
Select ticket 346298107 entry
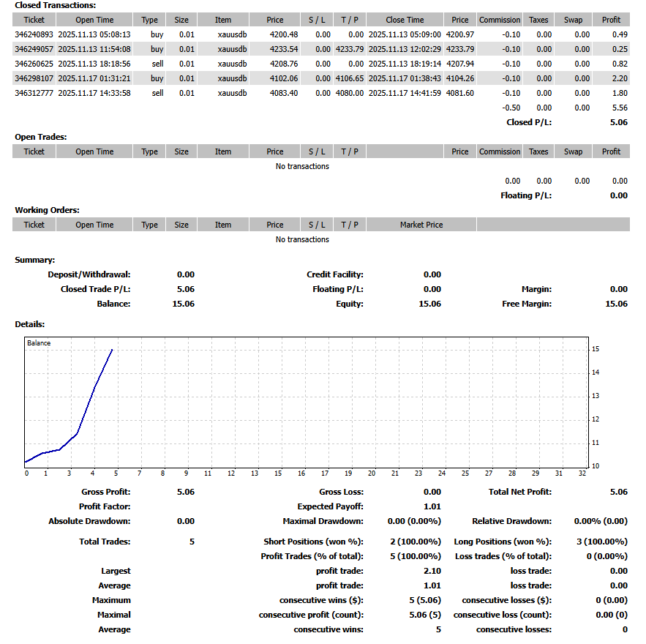click(x=34, y=78)
